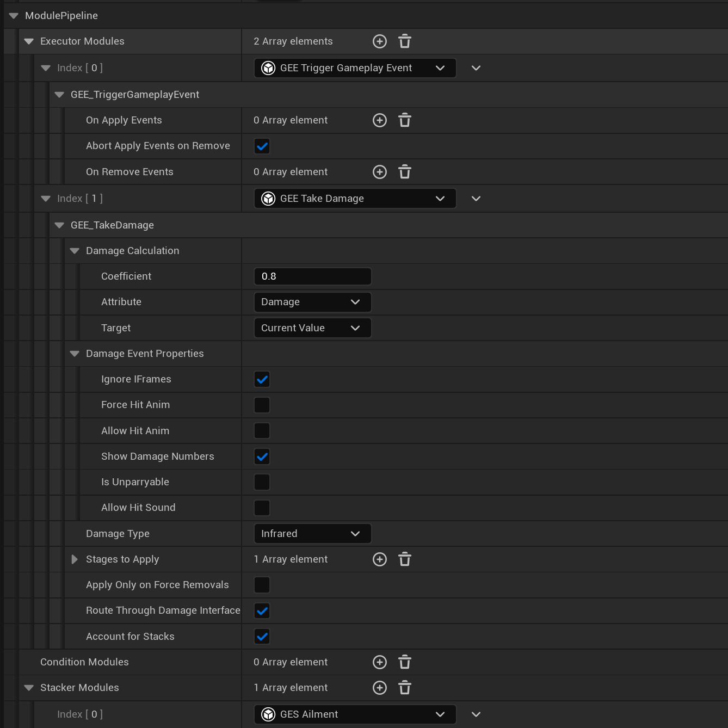Add element to On Apply Events
This screenshot has width=728, height=728.
[380, 120]
